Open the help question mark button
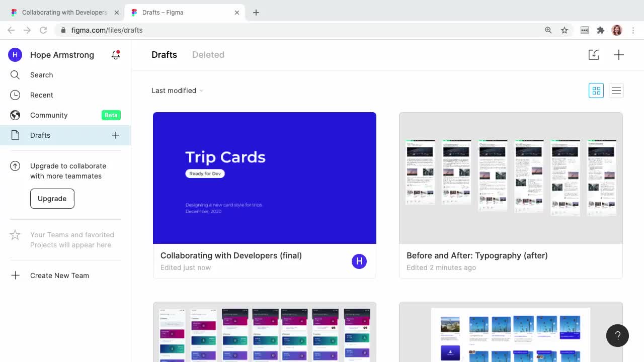This screenshot has height=362, width=644. [617, 335]
